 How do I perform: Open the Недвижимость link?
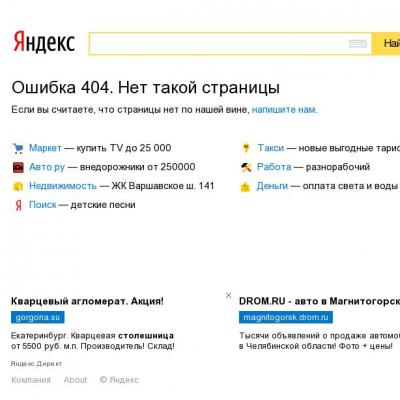[63, 186]
